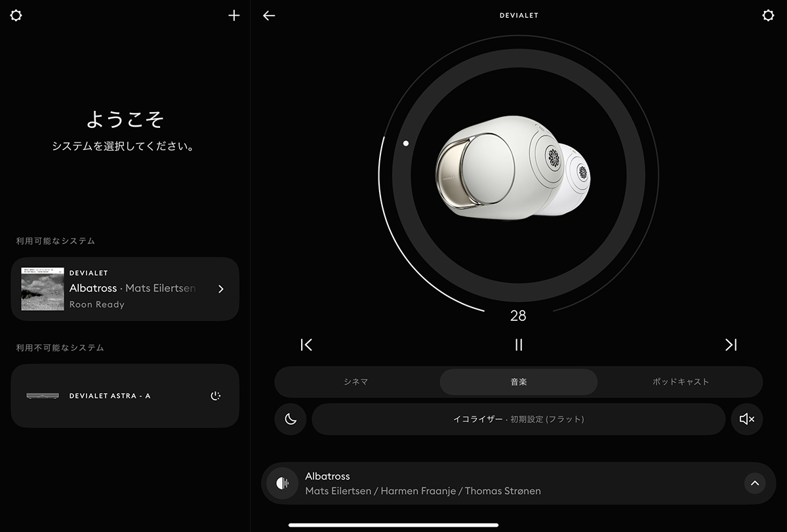Open the Devialet system chevron arrow
The height and width of the screenshot is (532, 787).
point(221,289)
